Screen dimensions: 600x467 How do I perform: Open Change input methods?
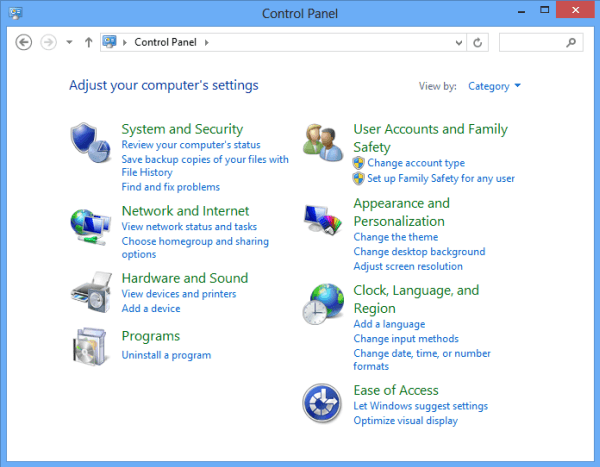click(406, 338)
